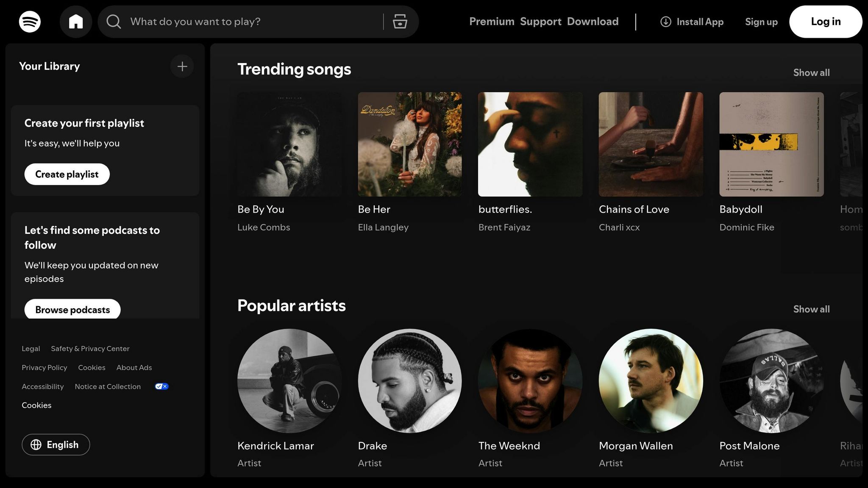Open The Weeknd artist photo
Screen dimensions: 868x488
pos(530,381)
